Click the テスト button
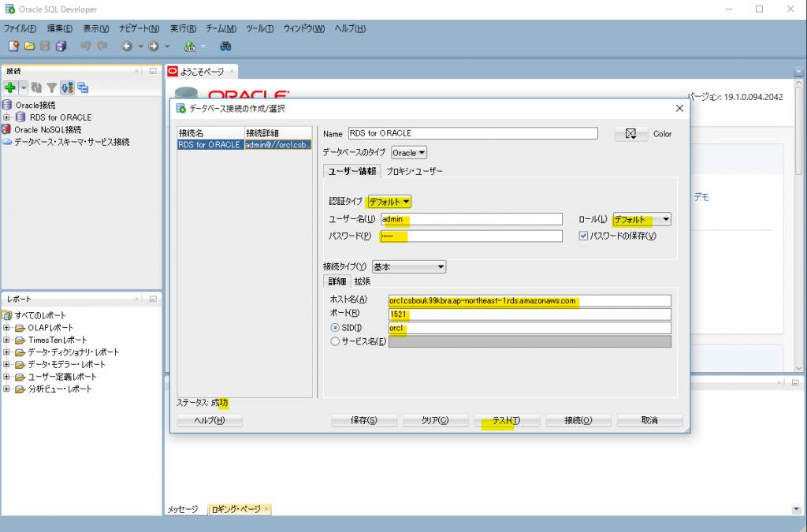Image resolution: width=807 pixels, height=532 pixels. tap(506, 420)
